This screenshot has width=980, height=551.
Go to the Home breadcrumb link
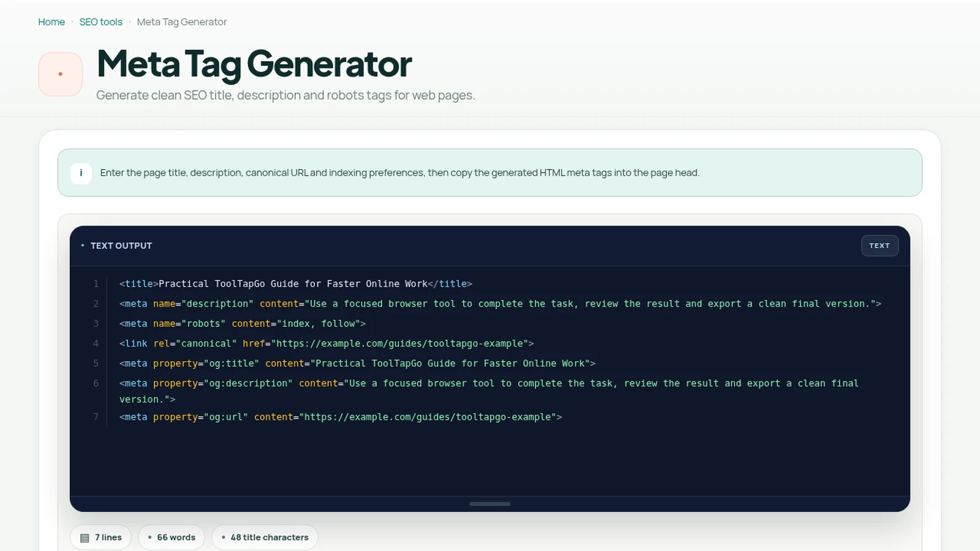(x=51, y=22)
